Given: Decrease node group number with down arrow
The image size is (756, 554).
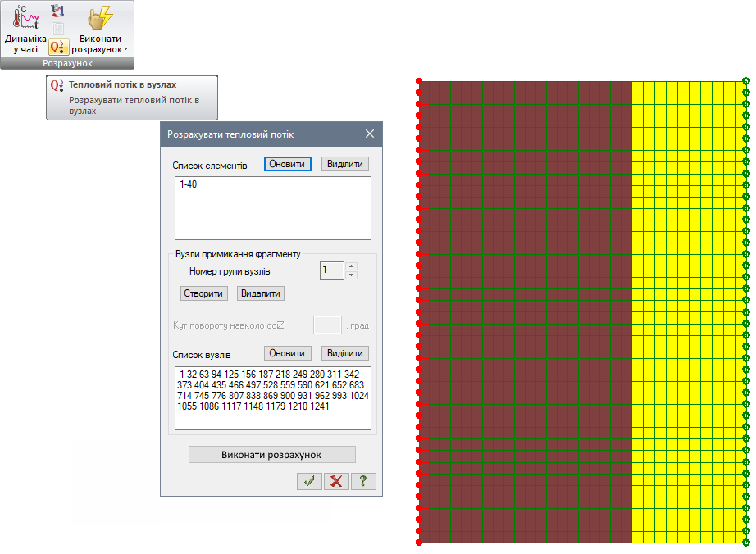Looking at the screenshot, I should 352,275.
